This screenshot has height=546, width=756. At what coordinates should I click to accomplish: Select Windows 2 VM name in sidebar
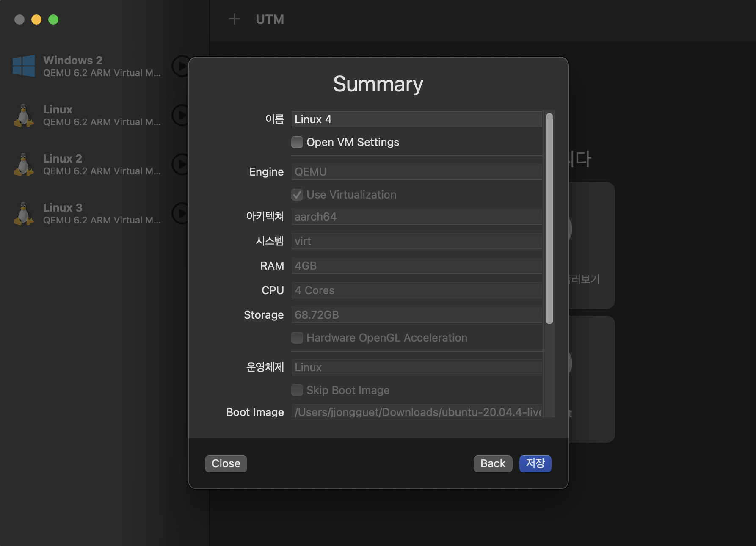pos(73,61)
